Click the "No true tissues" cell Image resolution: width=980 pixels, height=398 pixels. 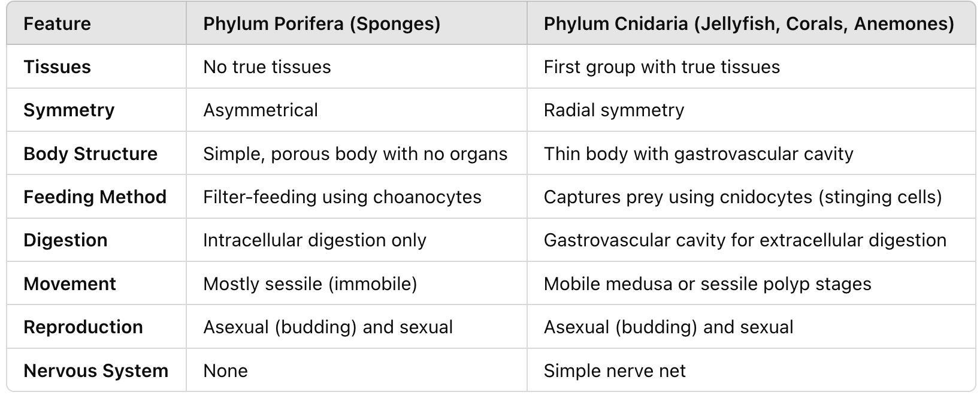pyautogui.click(x=267, y=67)
